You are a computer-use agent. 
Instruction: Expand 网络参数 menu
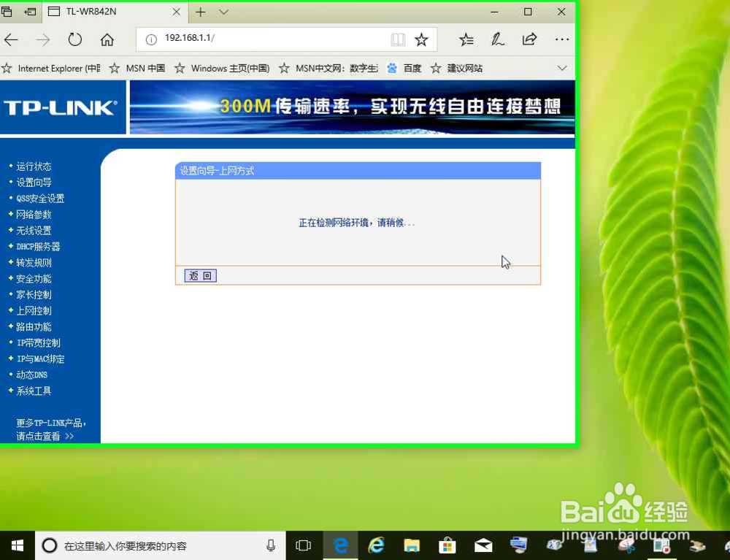[34, 214]
